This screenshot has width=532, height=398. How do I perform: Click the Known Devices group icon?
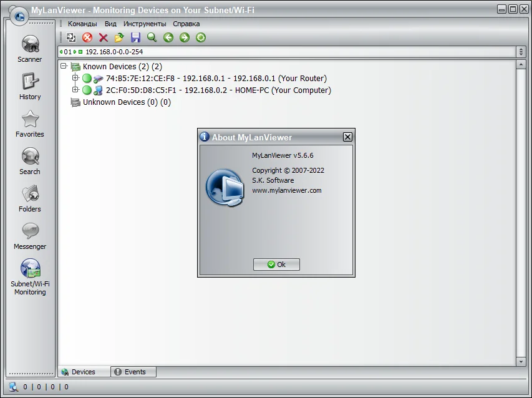click(75, 67)
